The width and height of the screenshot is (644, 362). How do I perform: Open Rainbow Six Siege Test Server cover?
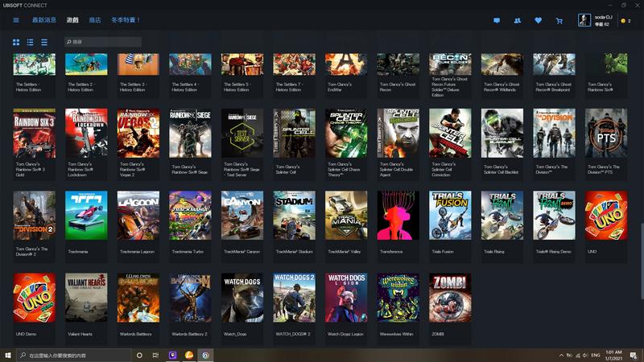(242, 133)
